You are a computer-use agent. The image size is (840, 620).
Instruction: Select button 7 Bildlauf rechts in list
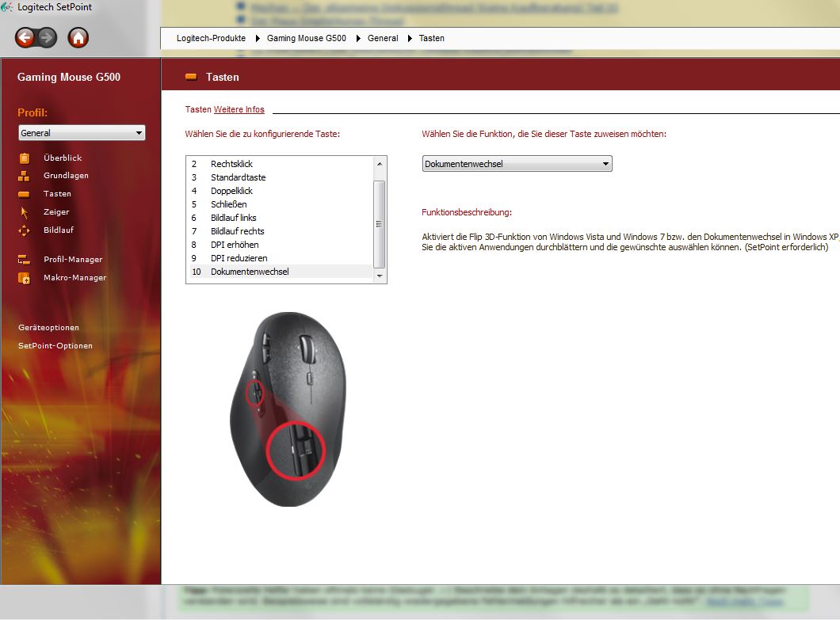coord(281,231)
